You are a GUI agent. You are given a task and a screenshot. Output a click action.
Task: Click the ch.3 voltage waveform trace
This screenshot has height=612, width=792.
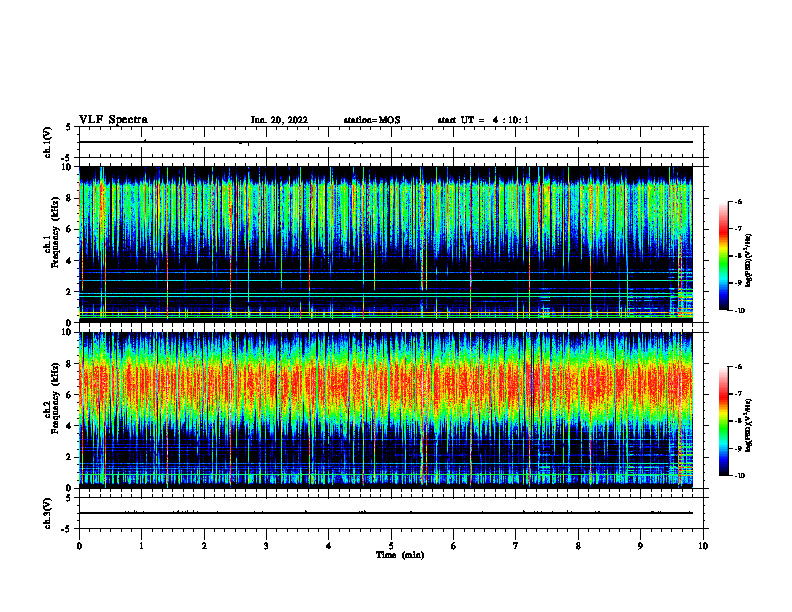386,513
